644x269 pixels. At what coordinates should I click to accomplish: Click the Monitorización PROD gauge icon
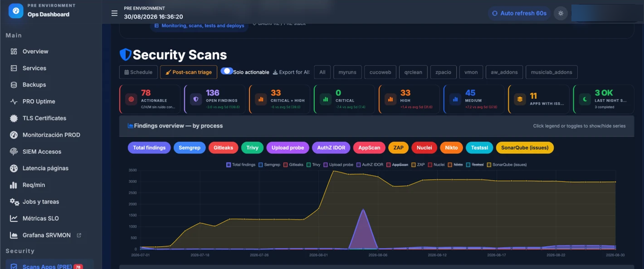click(x=14, y=135)
